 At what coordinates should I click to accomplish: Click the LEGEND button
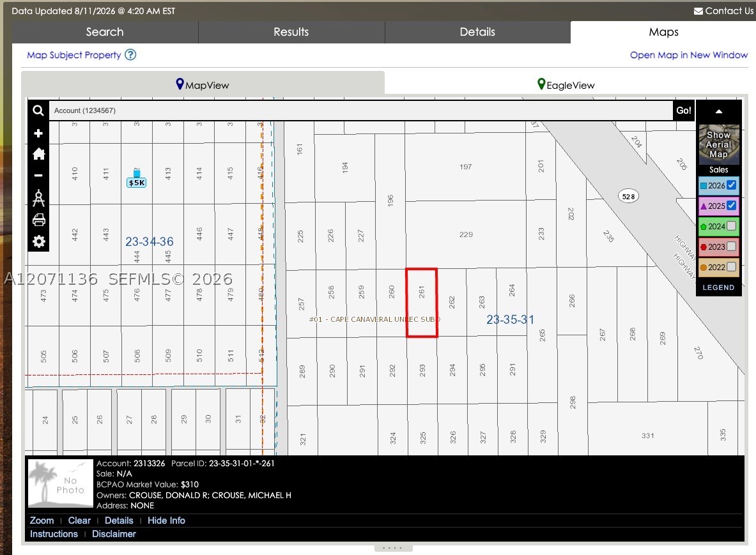tap(718, 287)
